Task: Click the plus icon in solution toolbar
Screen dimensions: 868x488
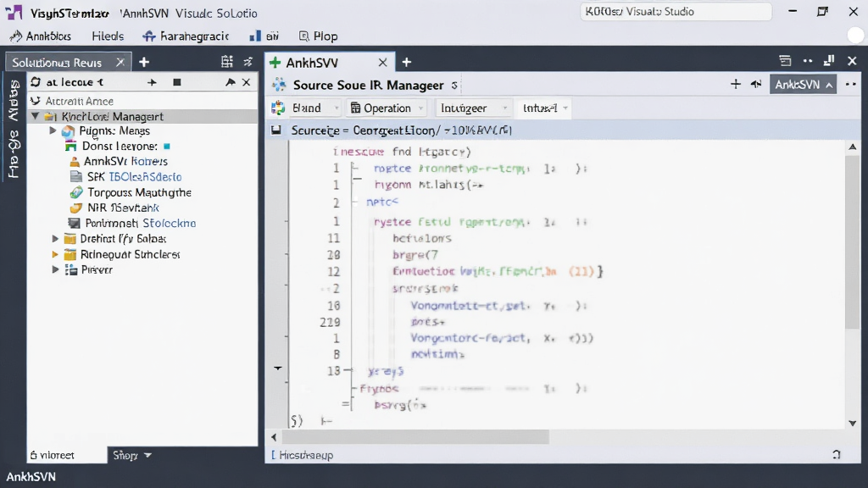Action: 152,82
